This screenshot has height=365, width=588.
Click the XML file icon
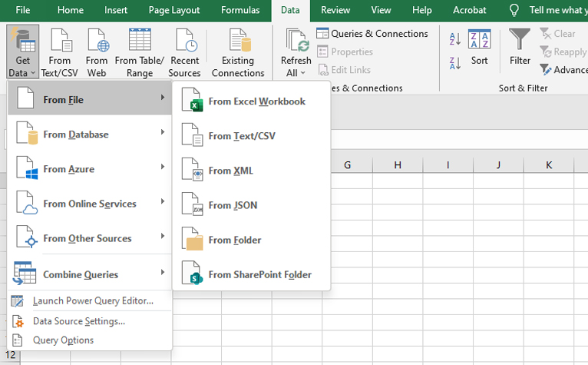click(192, 170)
